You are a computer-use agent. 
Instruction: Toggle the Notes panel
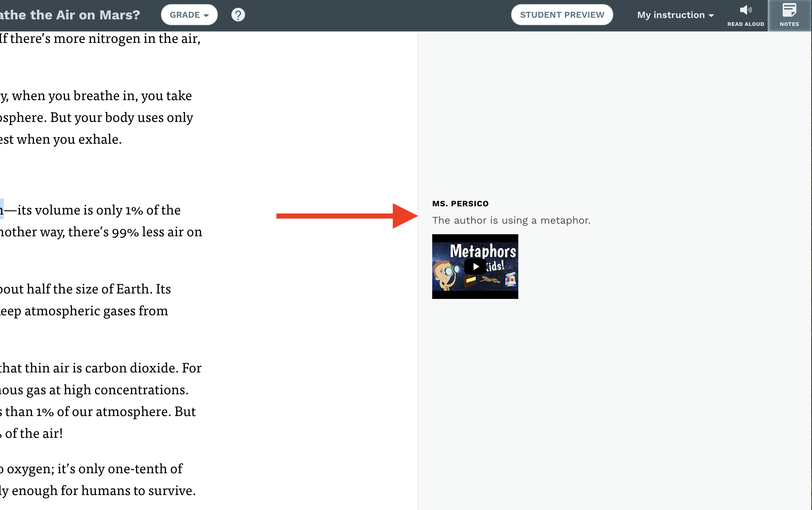(x=789, y=15)
